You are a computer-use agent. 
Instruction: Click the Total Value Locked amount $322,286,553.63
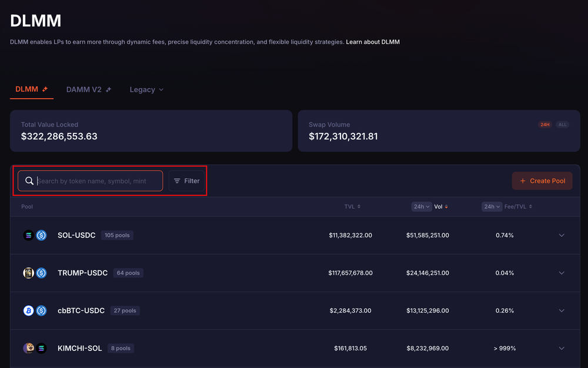tap(59, 136)
